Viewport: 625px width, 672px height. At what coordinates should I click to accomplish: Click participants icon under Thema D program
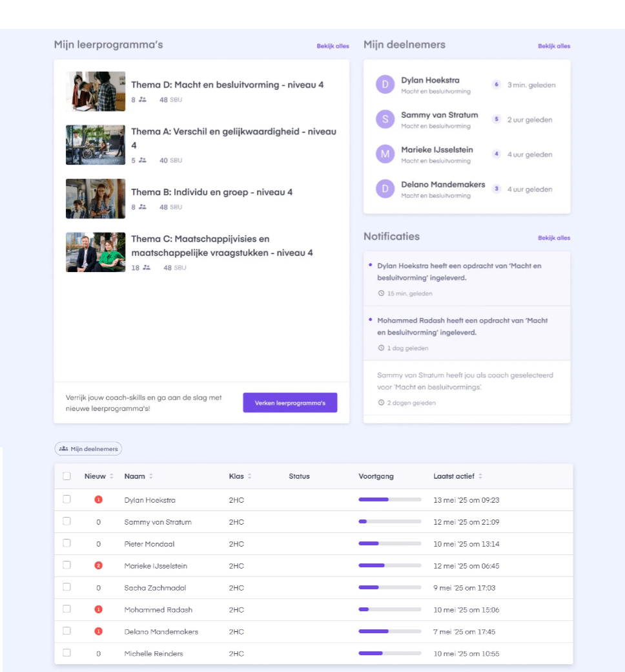point(143,100)
